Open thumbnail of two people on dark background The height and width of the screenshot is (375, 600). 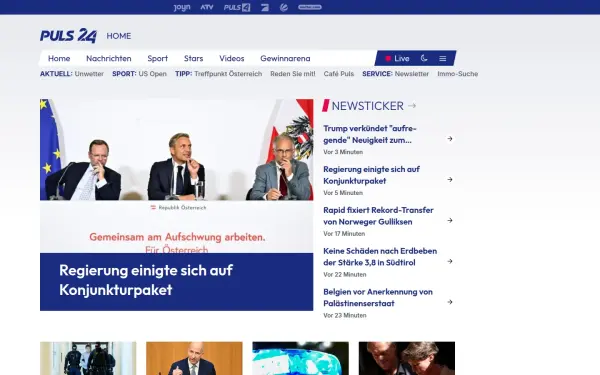point(407,358)
